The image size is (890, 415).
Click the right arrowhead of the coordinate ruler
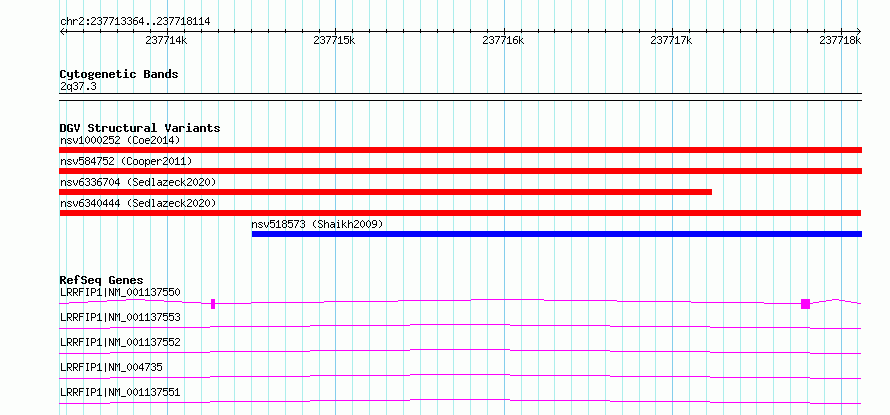pyautogui.click(x=859, y=31)
